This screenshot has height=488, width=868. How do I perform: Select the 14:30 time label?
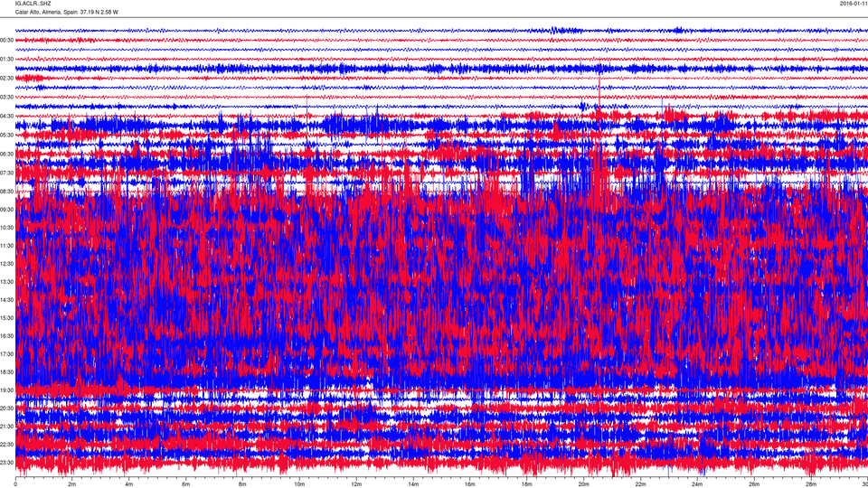6,300
